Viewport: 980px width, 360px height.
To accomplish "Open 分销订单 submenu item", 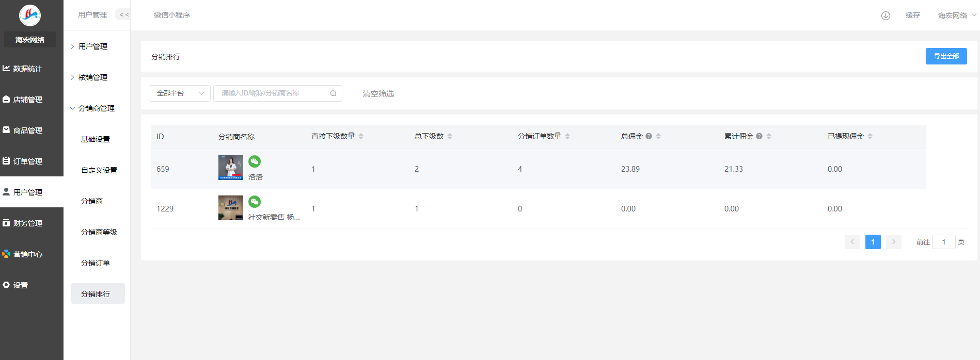I will (x=96, y=263).
